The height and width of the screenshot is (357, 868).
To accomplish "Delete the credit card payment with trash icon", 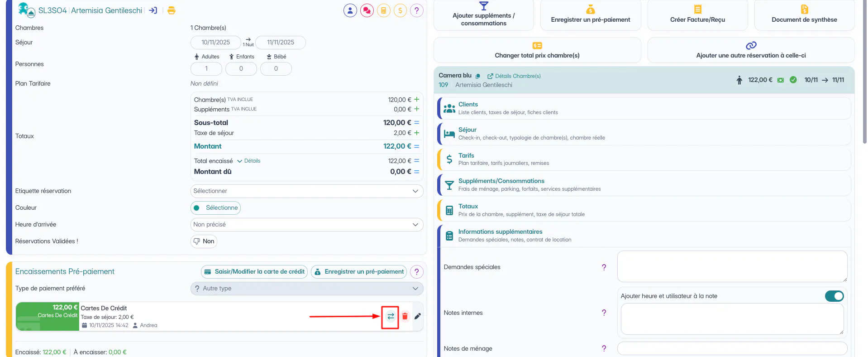I will [405, 316].
